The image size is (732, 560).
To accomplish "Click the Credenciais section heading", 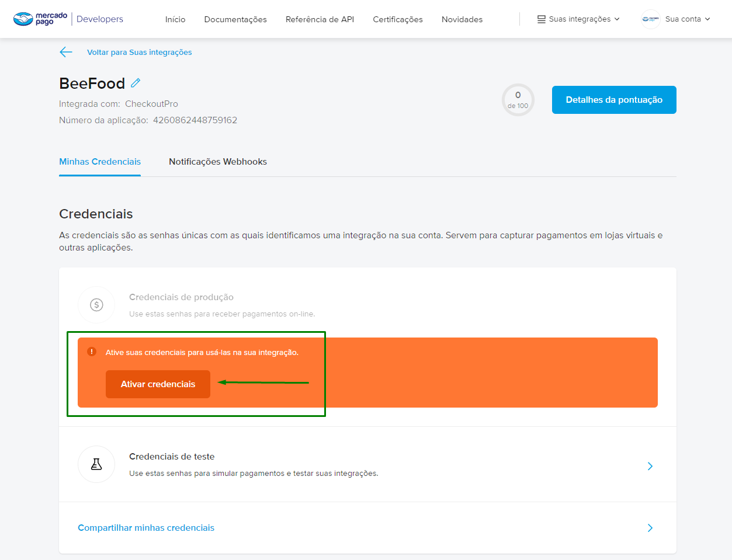I will coord(96,214).
